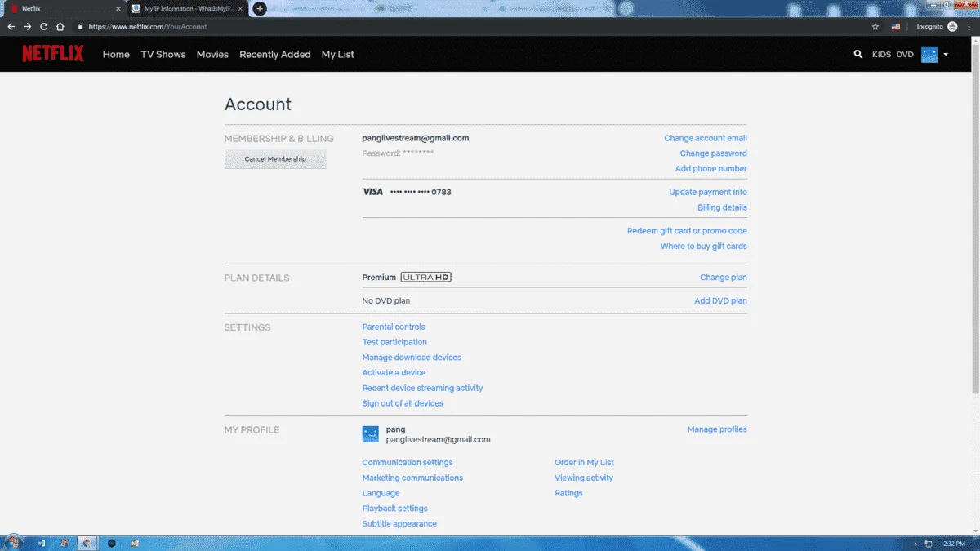
Task: Reload the page with refresh icon
Action: tap(44, 26)
